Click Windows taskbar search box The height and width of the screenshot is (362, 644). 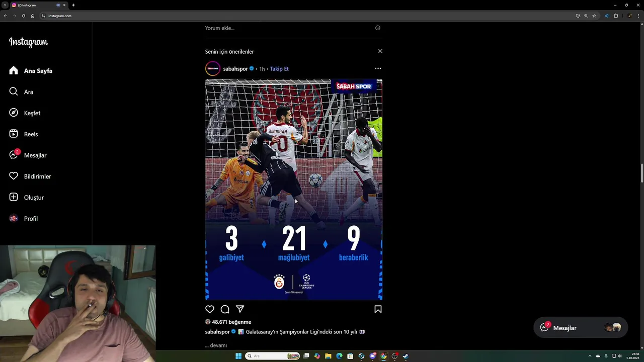pos(272,356)
